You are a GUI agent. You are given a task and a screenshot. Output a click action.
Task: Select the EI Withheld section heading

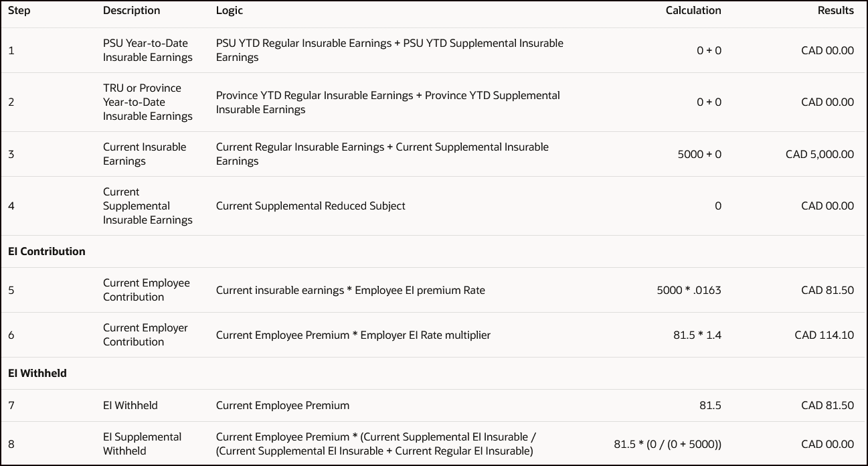point(37,374)
